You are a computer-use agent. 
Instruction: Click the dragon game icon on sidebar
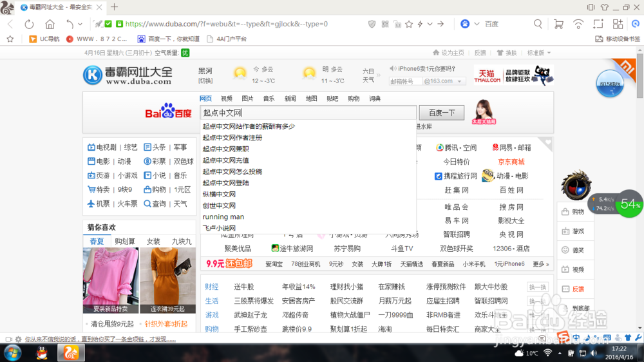coord(576,186)
